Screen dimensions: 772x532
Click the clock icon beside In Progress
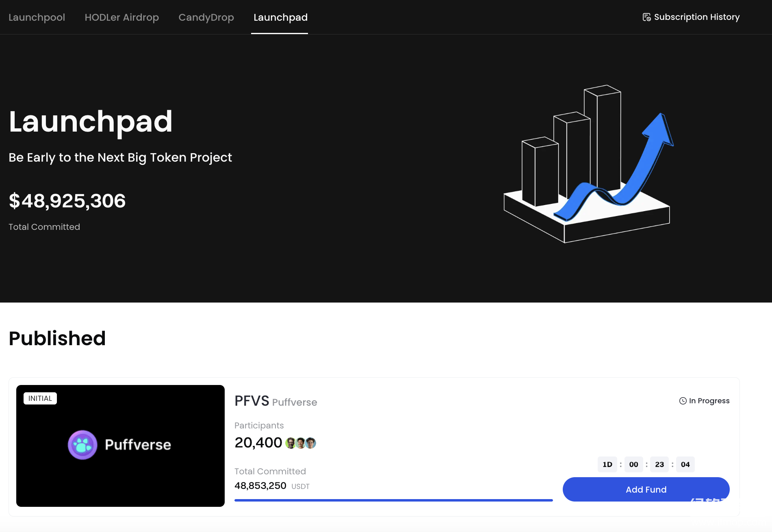click(683, 401)
